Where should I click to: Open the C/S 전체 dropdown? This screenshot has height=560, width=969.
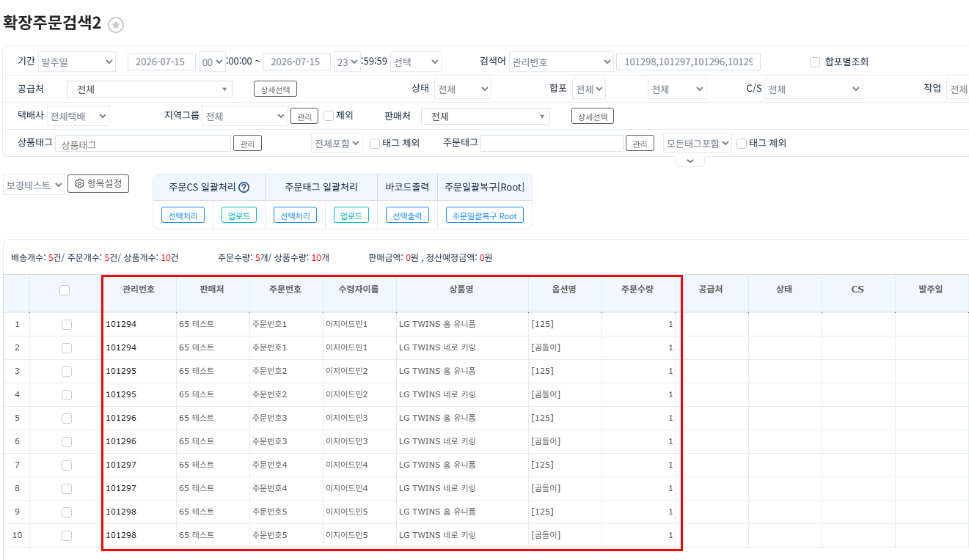(813, 89)
